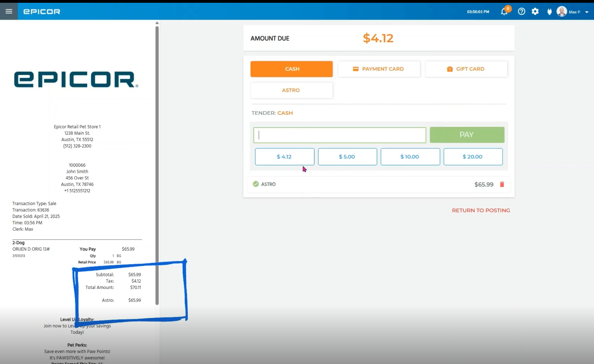Open the notifications bell
This screenshot has width=594, height=364.
tap(504, 12)
